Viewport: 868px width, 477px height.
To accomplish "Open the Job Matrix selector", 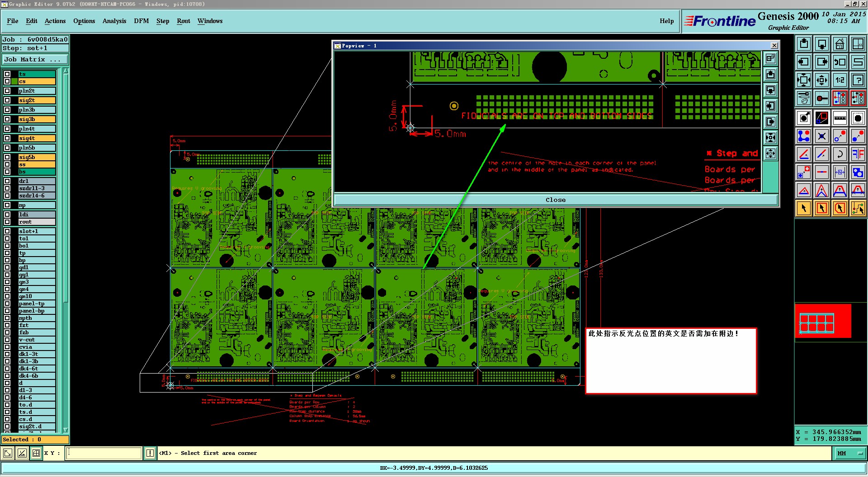I will pos(35,59).
